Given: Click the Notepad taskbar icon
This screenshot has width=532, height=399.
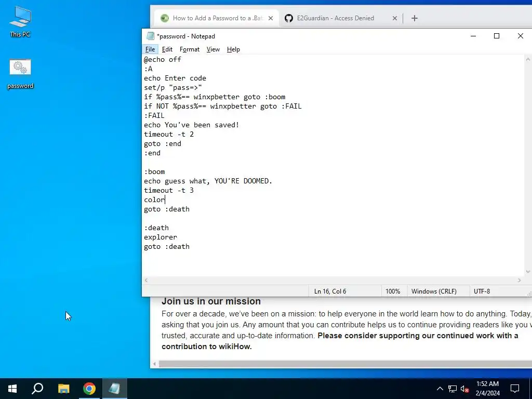Looking at the screenshot, I should (x=115, y=389).
